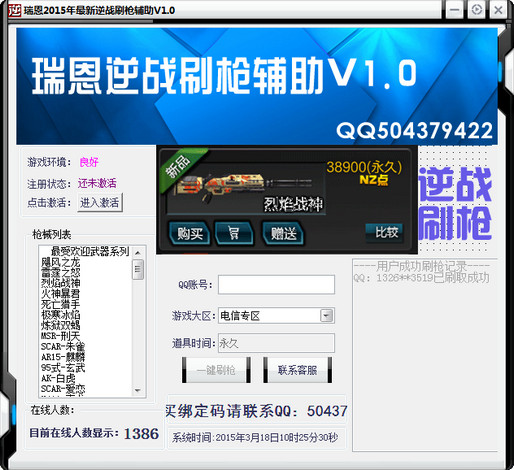Click the 还未激活 registration status

tap(97, 183)
